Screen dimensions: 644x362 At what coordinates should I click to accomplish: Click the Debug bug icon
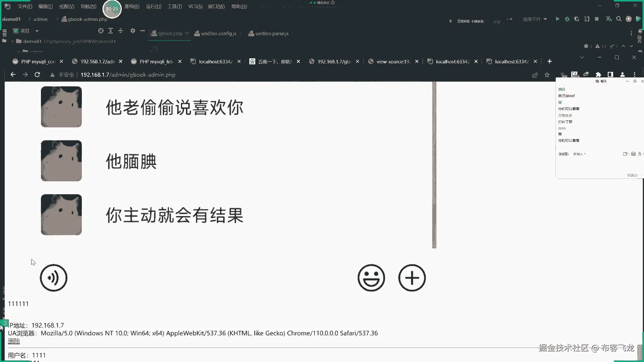pyautogui.click(x=567, y=19)
